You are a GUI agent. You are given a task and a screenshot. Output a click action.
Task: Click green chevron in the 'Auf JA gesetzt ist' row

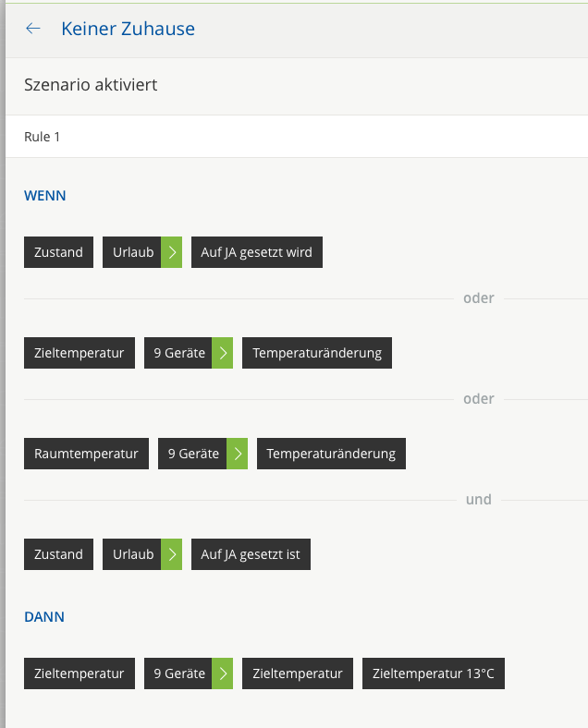(172, 554)
